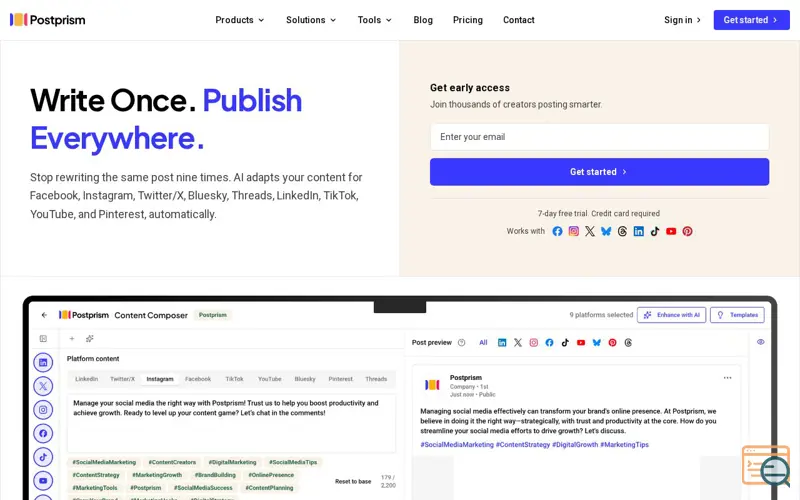The image size is (800, 500).
Task: Select the All filter in Post preview
Action: [483, 343]
